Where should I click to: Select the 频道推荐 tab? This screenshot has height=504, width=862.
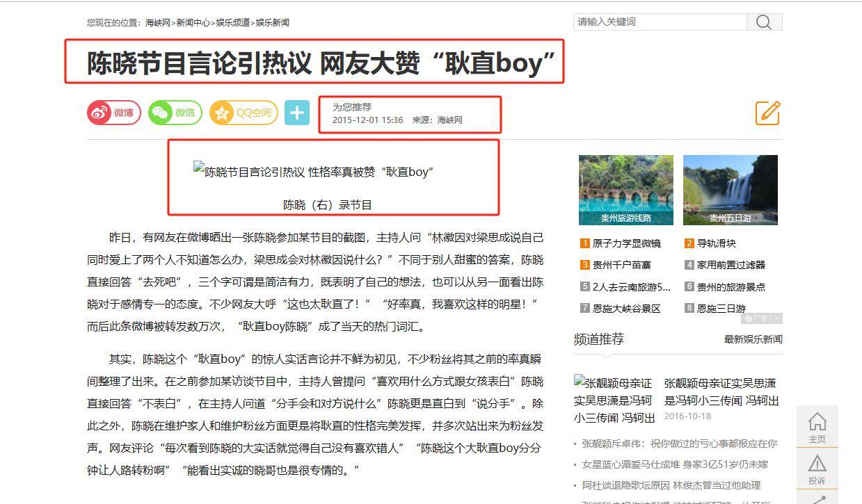pyautogui.click(x=599, y=339)
